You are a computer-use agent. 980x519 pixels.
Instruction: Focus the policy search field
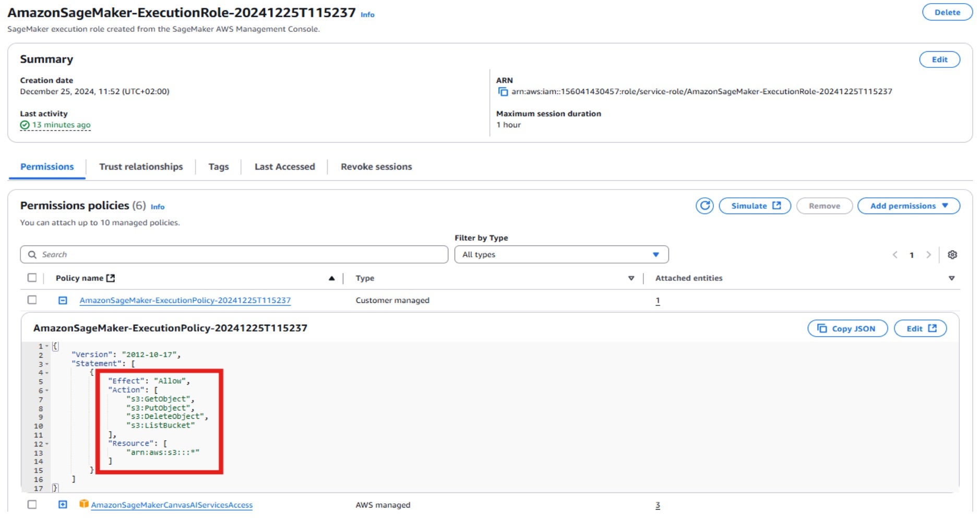click(x=235, y=255)
